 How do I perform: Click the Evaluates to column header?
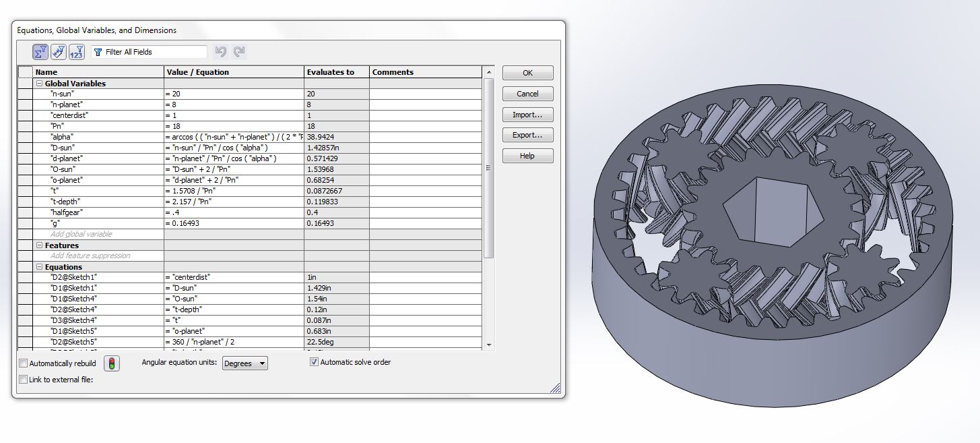336,72
